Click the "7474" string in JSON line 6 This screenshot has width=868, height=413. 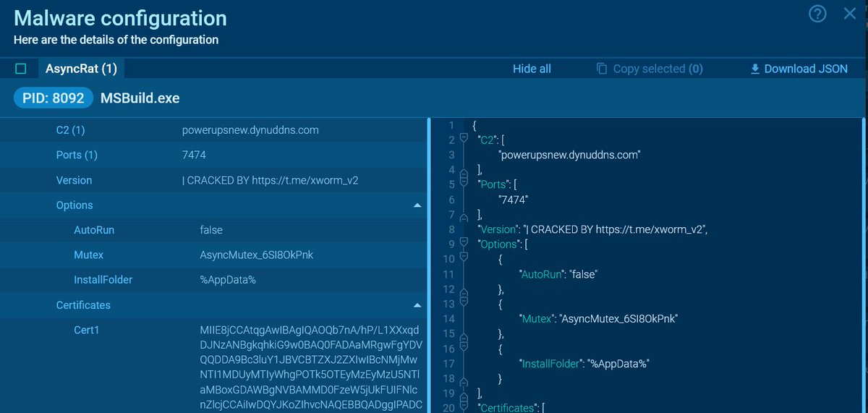514,200
